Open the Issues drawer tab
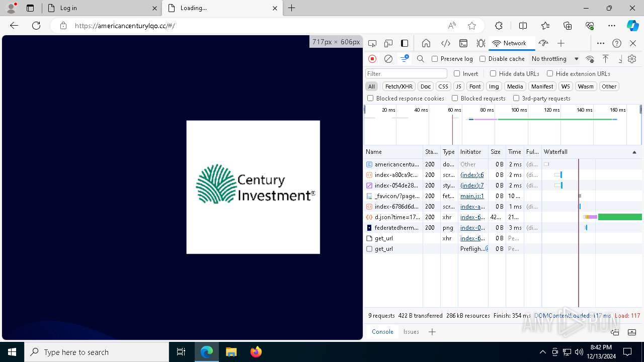Screen dimensions: 644x362 411,332
